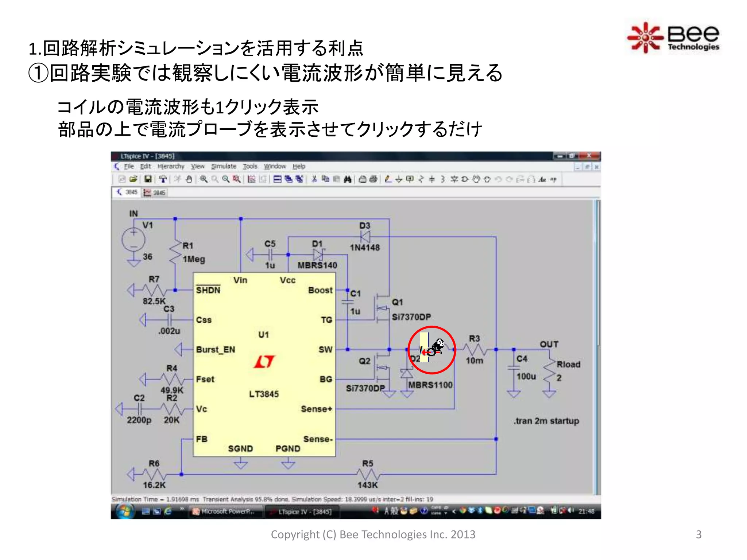Screen dimensions: 747x560
Task: Run the simulation with the running-man icon
Action: pos(177,179)
